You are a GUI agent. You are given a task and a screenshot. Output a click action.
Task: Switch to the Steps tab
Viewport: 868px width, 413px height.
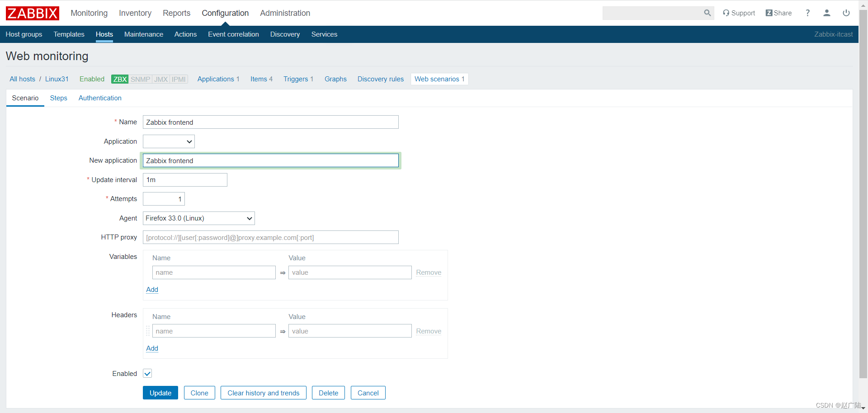tap(59, 98)
